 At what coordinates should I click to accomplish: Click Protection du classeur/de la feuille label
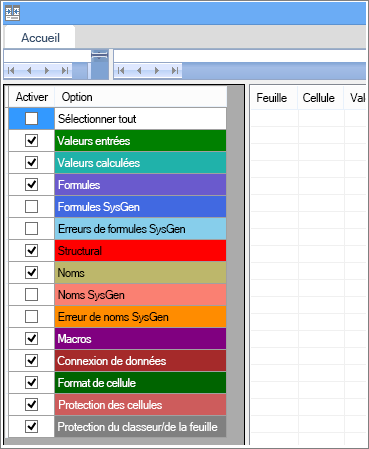click(x=137, y=427)
